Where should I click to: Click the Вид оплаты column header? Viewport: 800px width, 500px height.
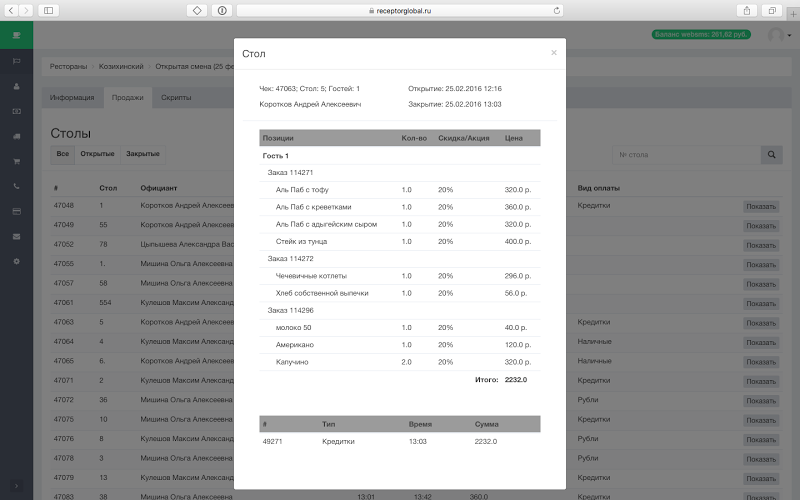pyautogui.click(x=598, y=188)
